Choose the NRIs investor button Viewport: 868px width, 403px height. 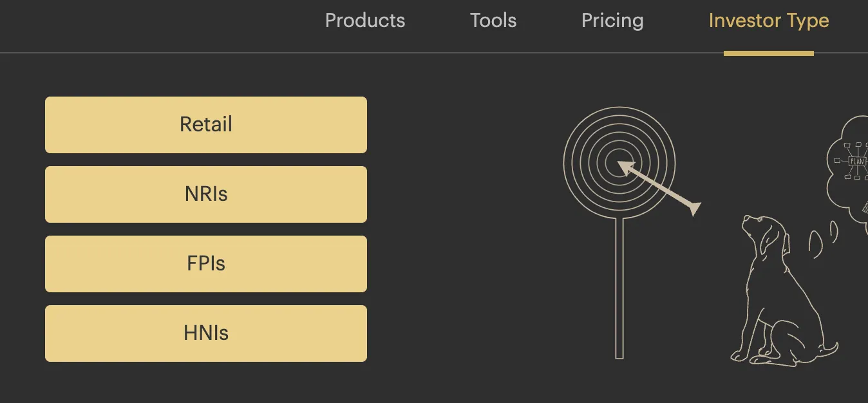click(206, 194)
